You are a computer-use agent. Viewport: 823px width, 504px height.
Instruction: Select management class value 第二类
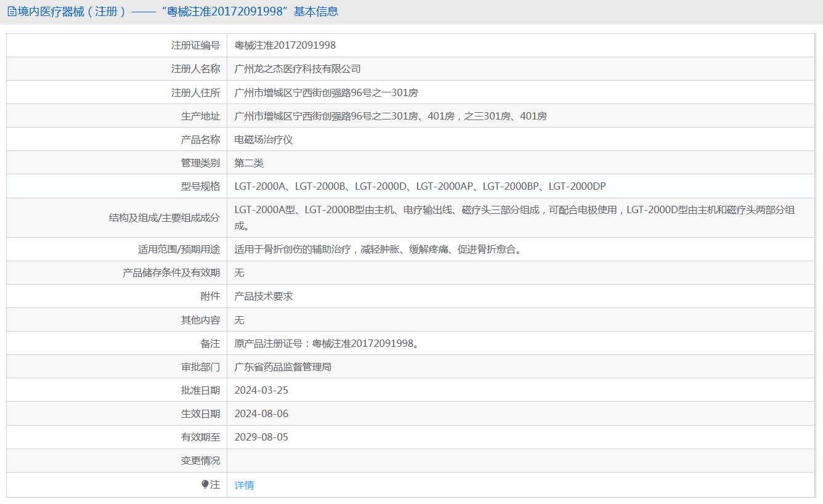(x=249, y=163)
